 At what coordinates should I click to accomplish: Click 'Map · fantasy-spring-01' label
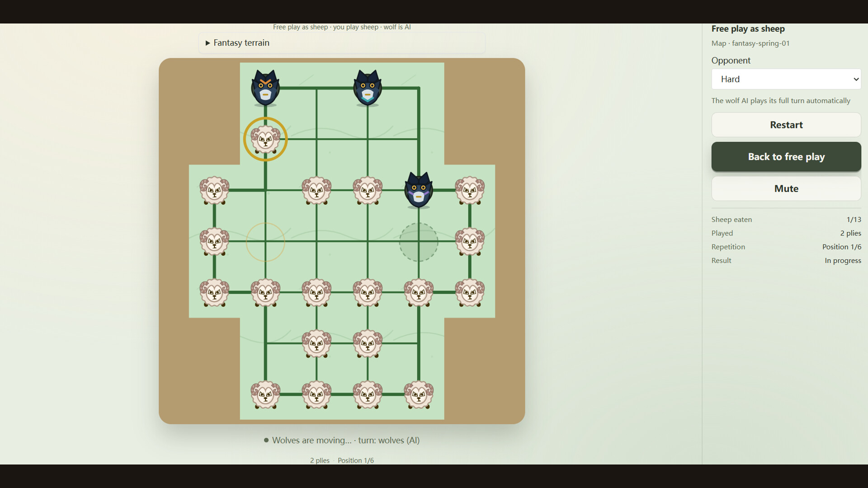(x=750, y=43)
